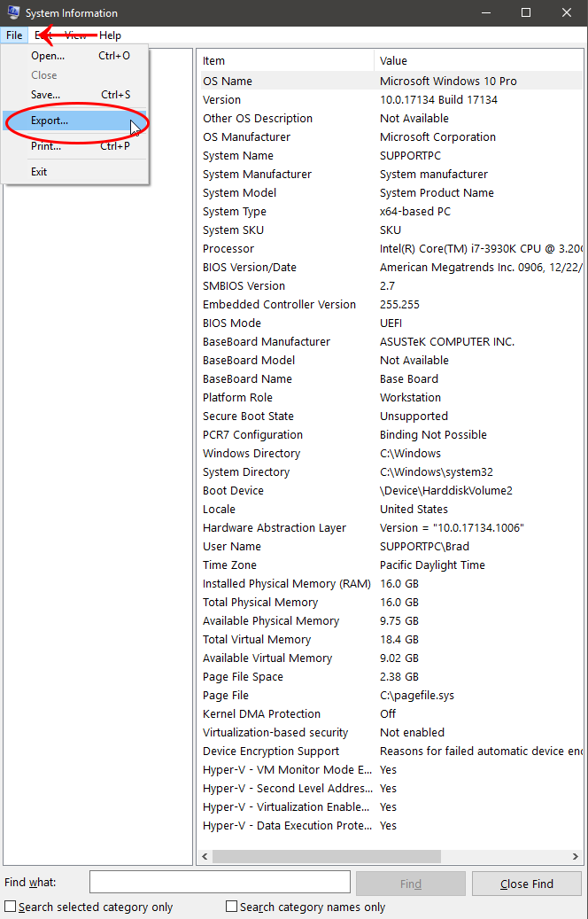Select the Platform Role row
This screenshot has width=588, height=919.
tap(391, 397)
